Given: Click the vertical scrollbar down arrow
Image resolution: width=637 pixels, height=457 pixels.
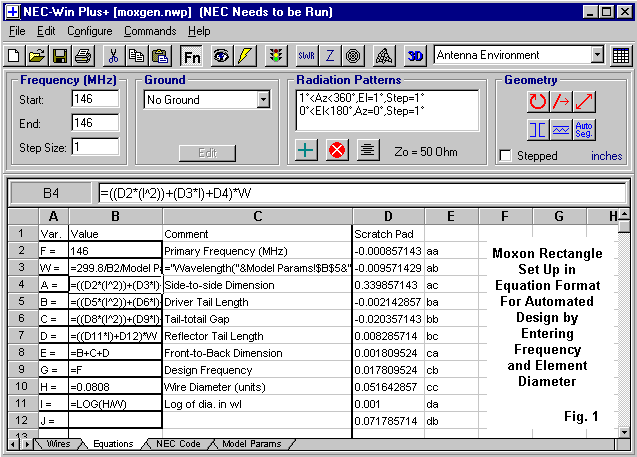Looking at the screenshot, I should tap(625, 429).
